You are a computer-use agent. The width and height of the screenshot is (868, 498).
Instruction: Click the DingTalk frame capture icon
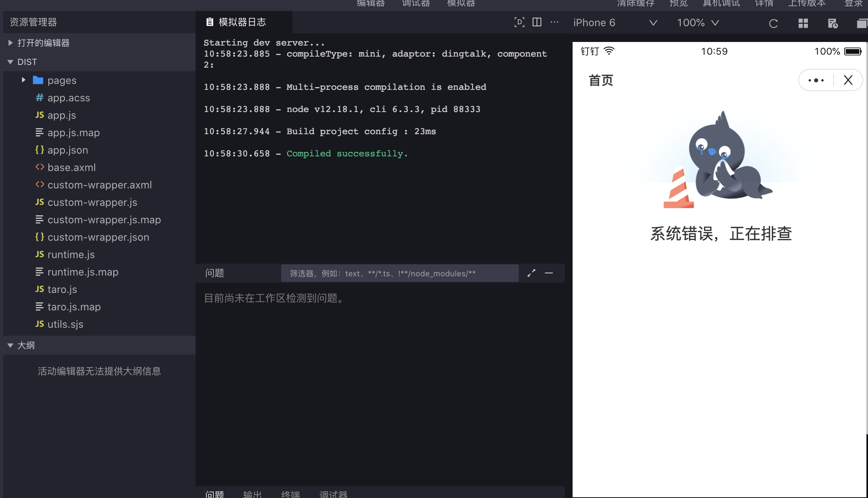pos(520,22)
